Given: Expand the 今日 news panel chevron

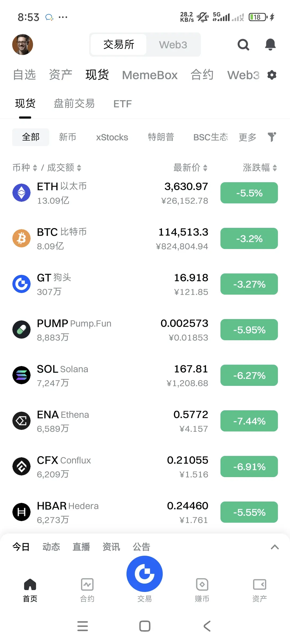Looking at the screenshot, I should (x=275, y=547).
